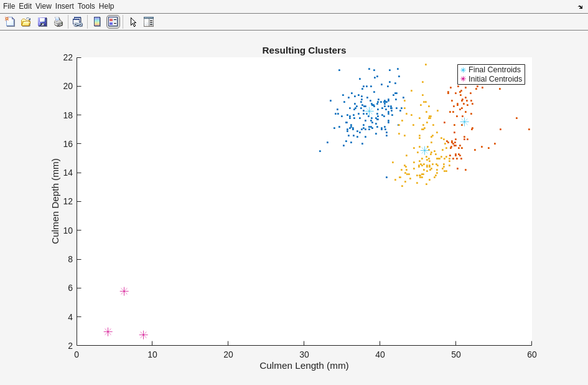The image size is (588, 385).
Task: Open the Help menu
Action: pyautogui.click(x=106, y=6)
